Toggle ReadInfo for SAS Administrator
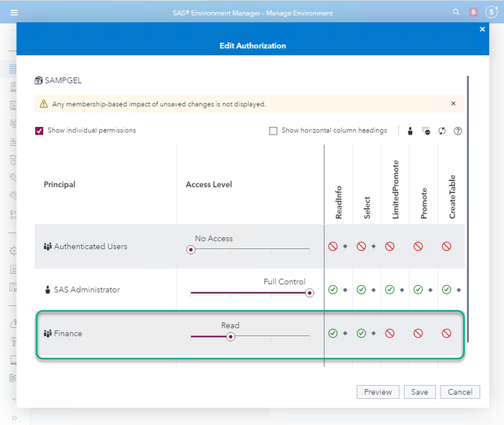Screen dimensions: 504x425 [x=333, y=290]
